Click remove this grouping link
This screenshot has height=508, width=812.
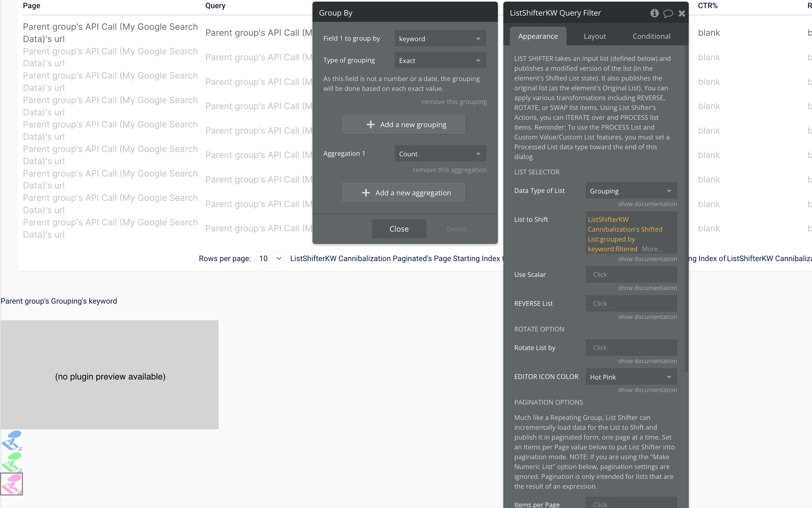coord(454,101)
